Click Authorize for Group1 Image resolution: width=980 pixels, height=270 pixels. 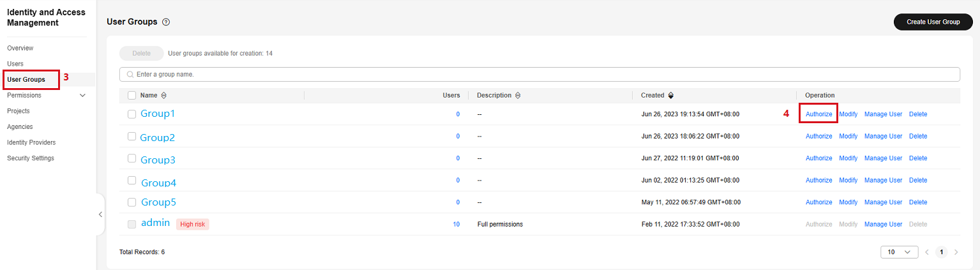coord(818,114)
